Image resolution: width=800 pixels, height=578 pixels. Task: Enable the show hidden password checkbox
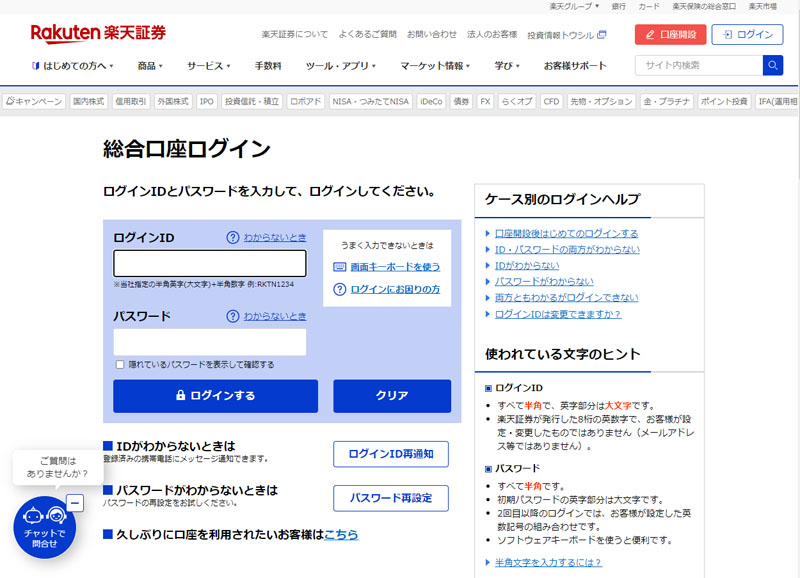tap(120, 365)
